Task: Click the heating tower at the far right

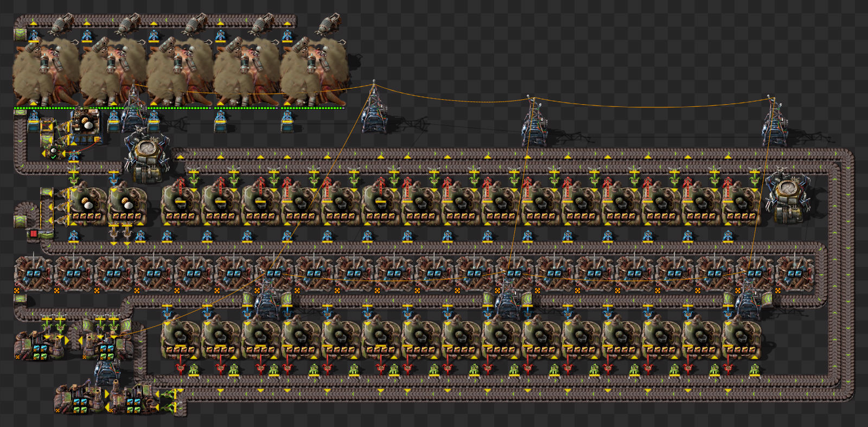Action: click(x=787, y=194)
